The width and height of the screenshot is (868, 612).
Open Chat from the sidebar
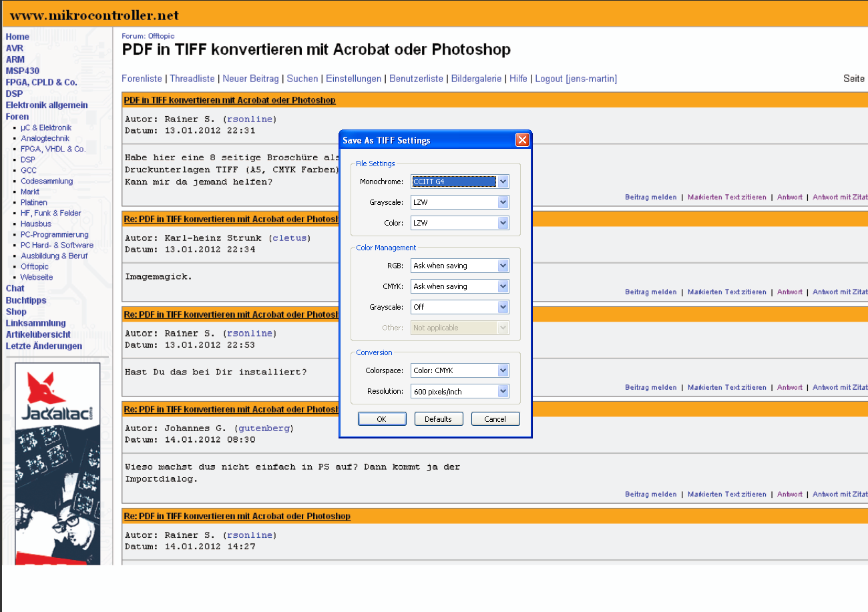15,288
